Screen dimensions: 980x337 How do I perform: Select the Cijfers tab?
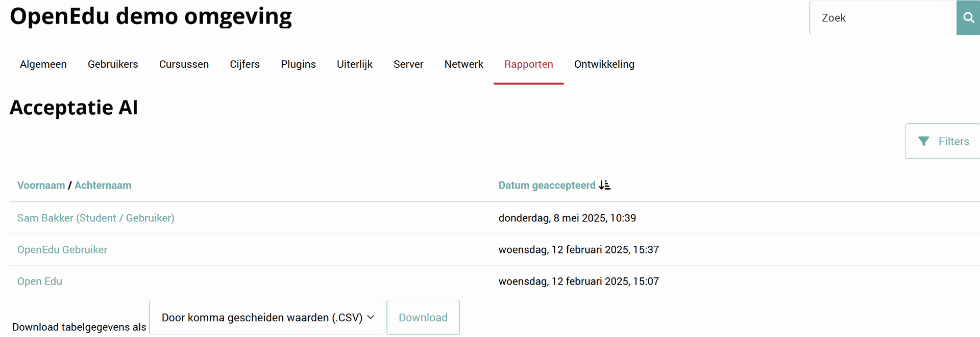pyautogui.click(x=244, y=64)
